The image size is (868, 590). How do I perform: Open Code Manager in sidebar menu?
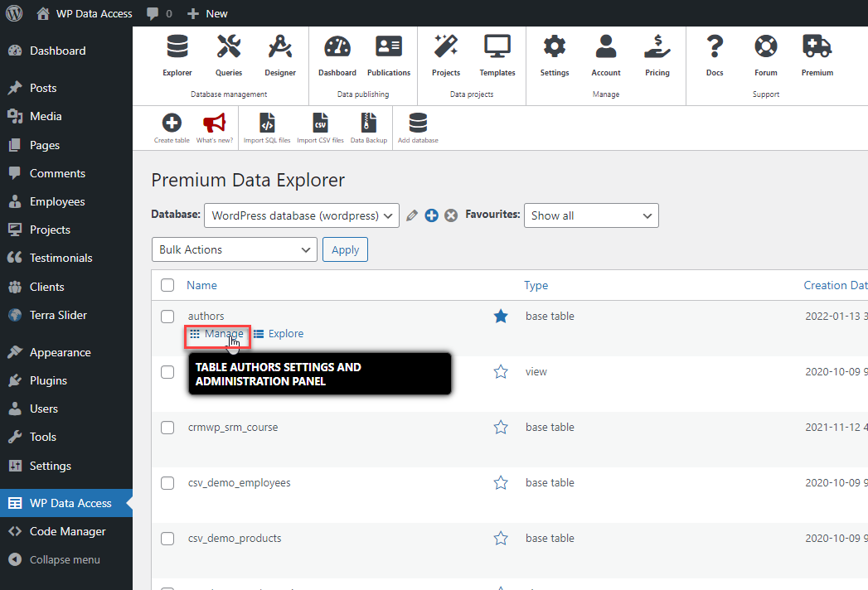click(67, 531)
